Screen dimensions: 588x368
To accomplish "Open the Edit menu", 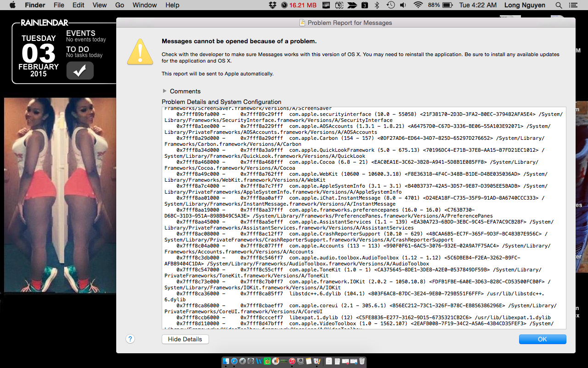I will pyautogui.click(x=79, y=5).
